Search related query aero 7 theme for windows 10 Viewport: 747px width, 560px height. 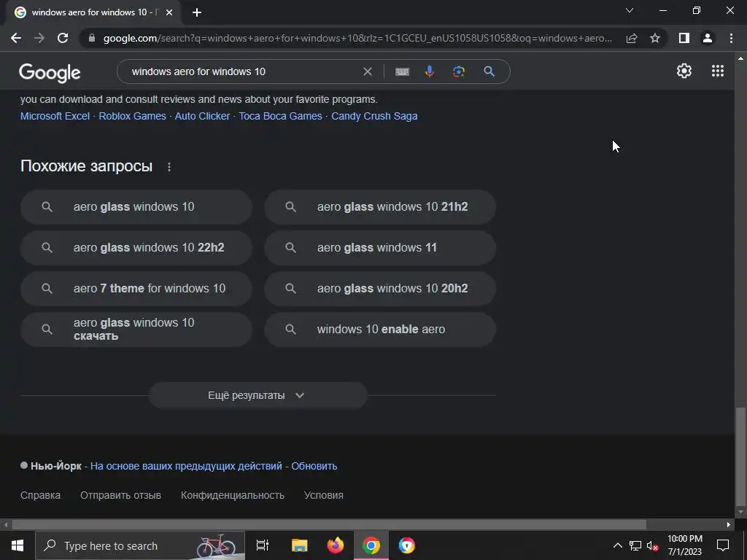tap(136, 289)
